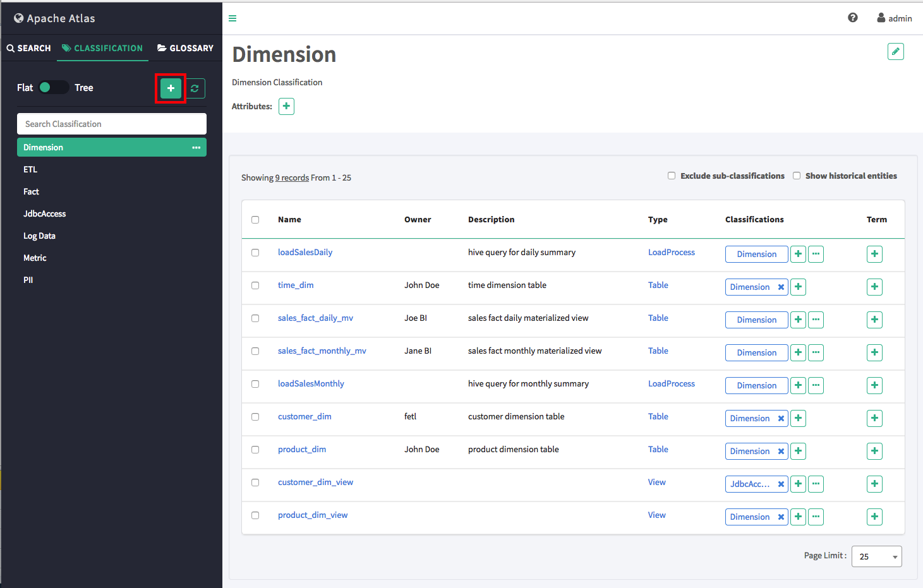Click the Dimension tag on sales_fact_daily_mv
The image size is (923, 588).
pyautogui.click(x=757, y=320)
